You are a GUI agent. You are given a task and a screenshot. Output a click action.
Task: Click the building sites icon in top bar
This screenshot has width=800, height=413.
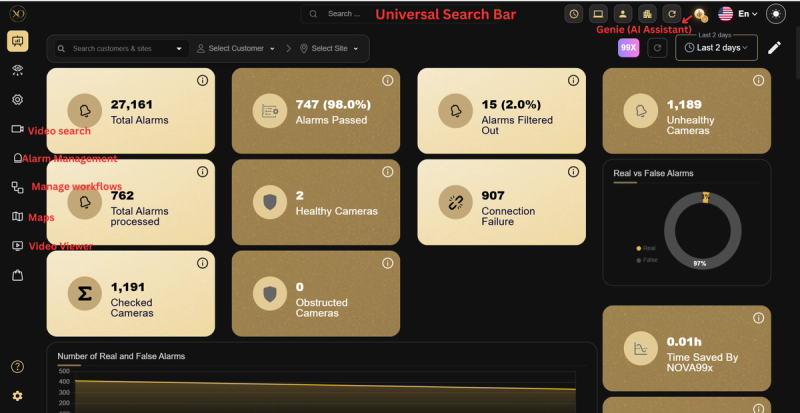[x=647, y=14]
